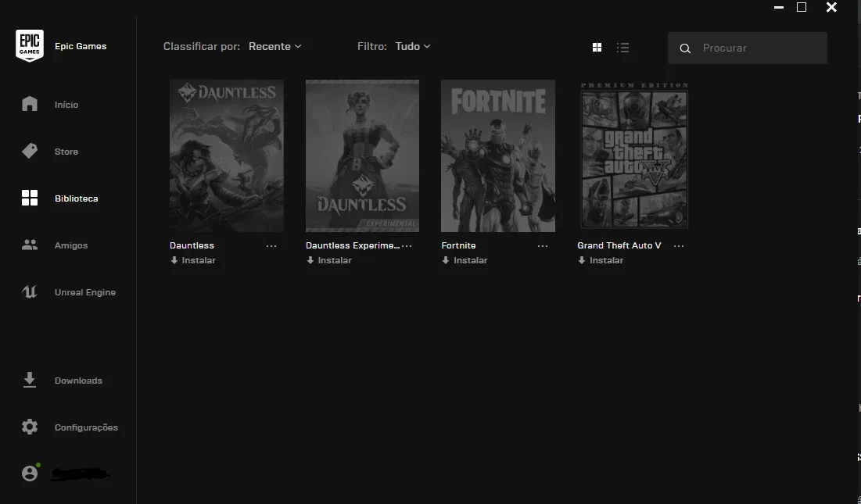Click the Epic Games logo
Screen dimensions: 861x504
click(30, 46)
